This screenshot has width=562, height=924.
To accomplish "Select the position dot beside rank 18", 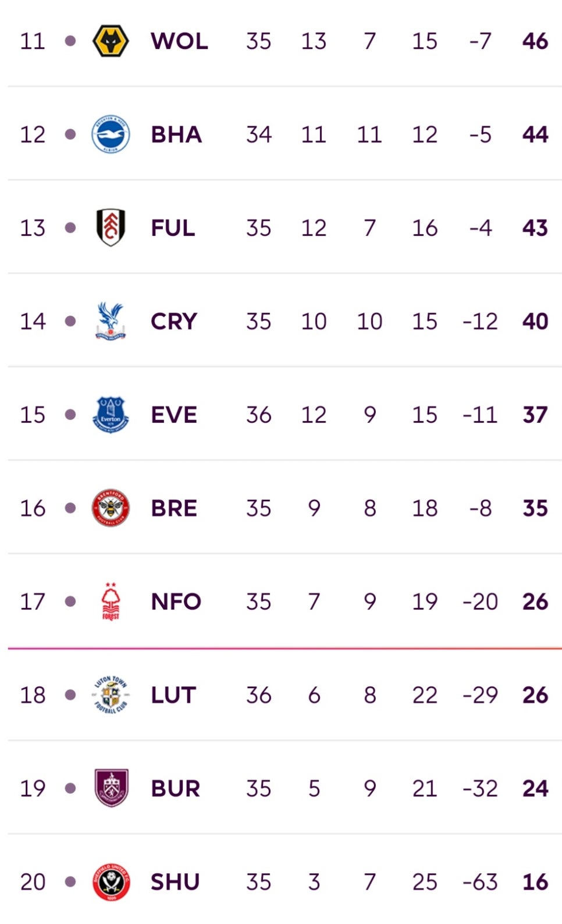I will [x=70, y=695].
